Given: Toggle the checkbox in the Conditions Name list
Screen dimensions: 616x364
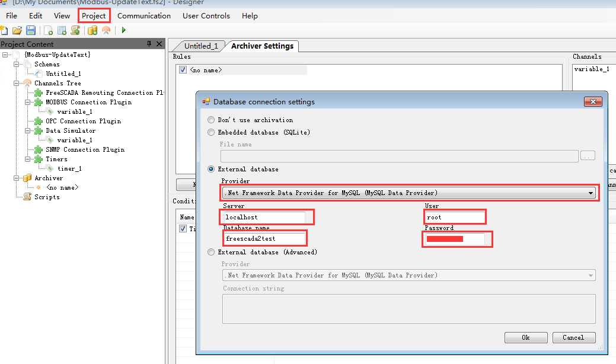Looking at the screenshot, I should point(183,228).
